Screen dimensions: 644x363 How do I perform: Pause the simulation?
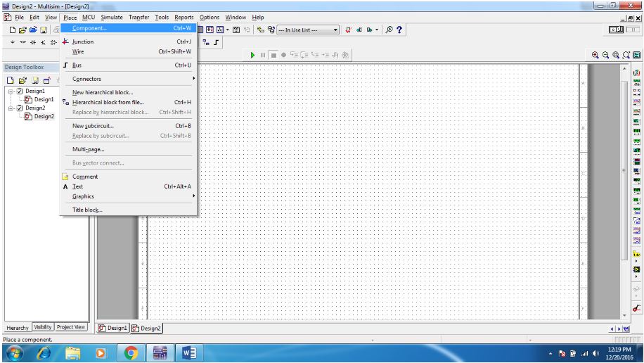263,55
